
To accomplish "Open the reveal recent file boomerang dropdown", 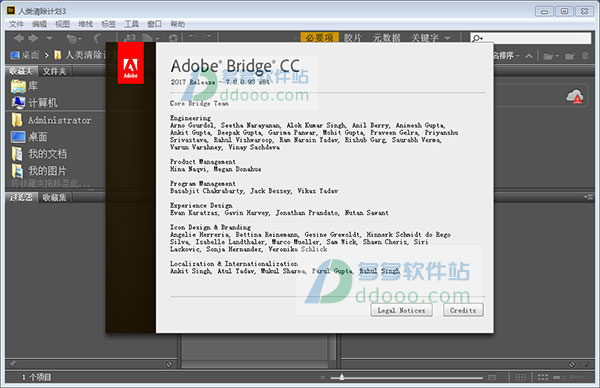I will point(73,38).
